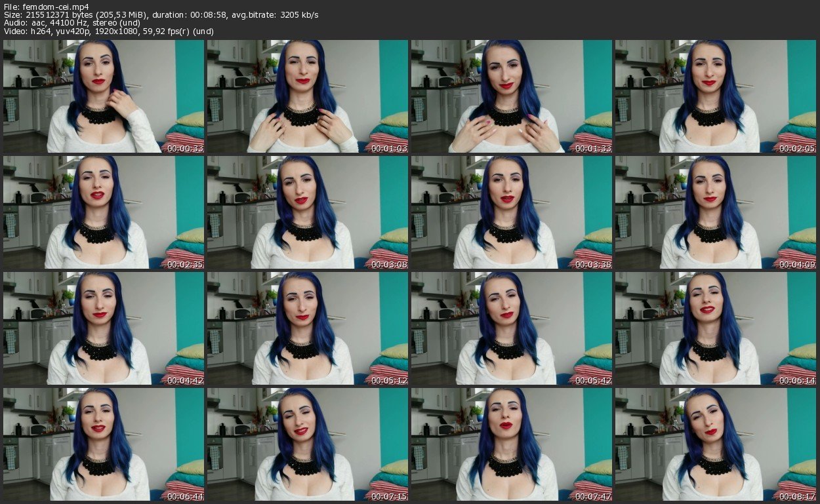This screenshot has width=820, height=504.
Task: Select the frame at 00:01:03
Action: 308,96
